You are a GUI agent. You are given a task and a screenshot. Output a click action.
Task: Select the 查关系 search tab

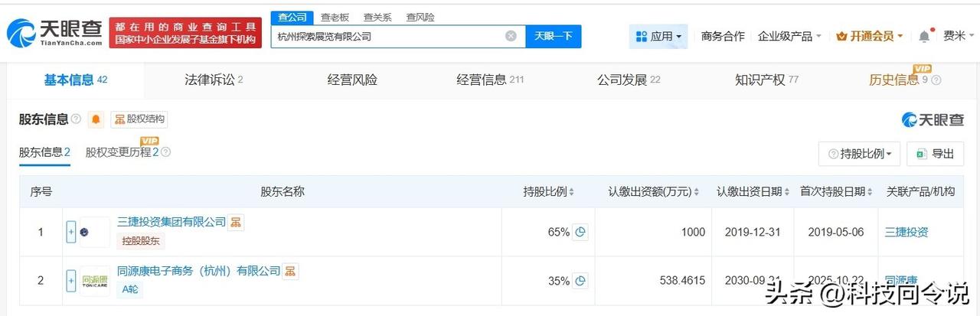(x=377, y=17)
